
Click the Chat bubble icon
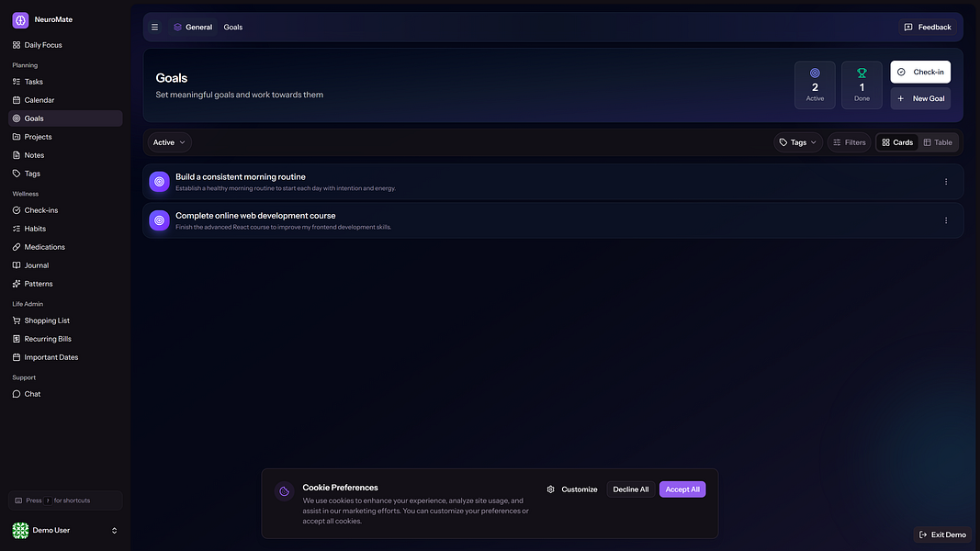click(17, 394)
